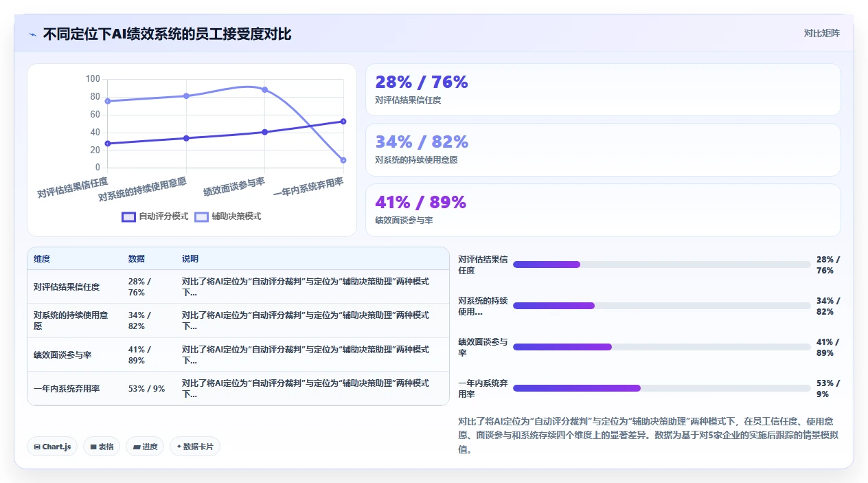Select the 28% / 76% data card value

[421, 82]
